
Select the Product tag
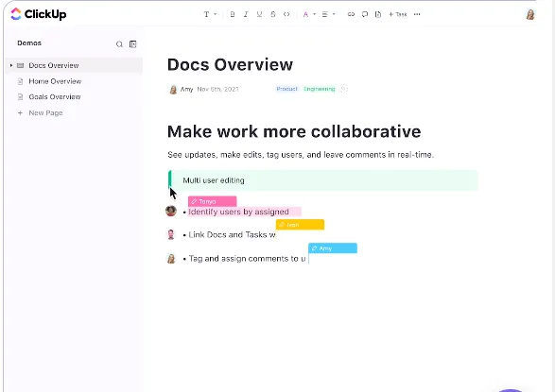click(286, 89)
